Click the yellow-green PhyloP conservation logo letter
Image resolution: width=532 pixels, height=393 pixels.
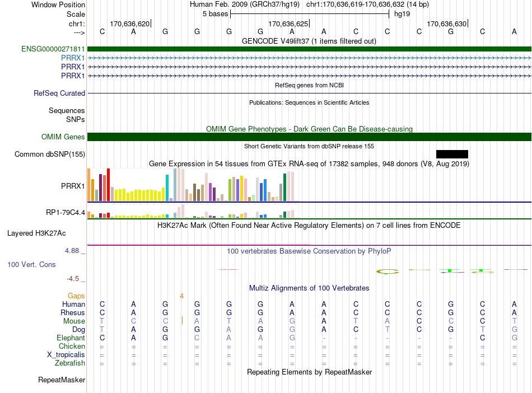pos(388,272)
